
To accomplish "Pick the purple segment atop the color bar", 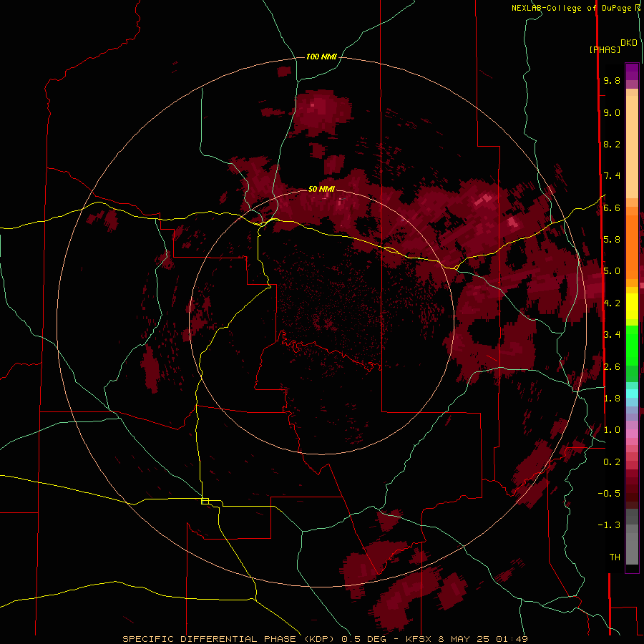I will [x=632, y=72].
